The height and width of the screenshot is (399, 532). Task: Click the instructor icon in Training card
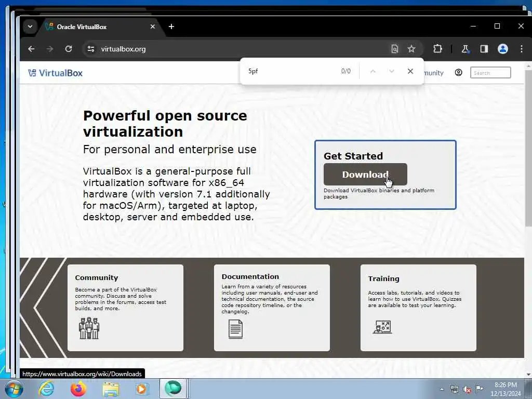(x=382, y=327)
